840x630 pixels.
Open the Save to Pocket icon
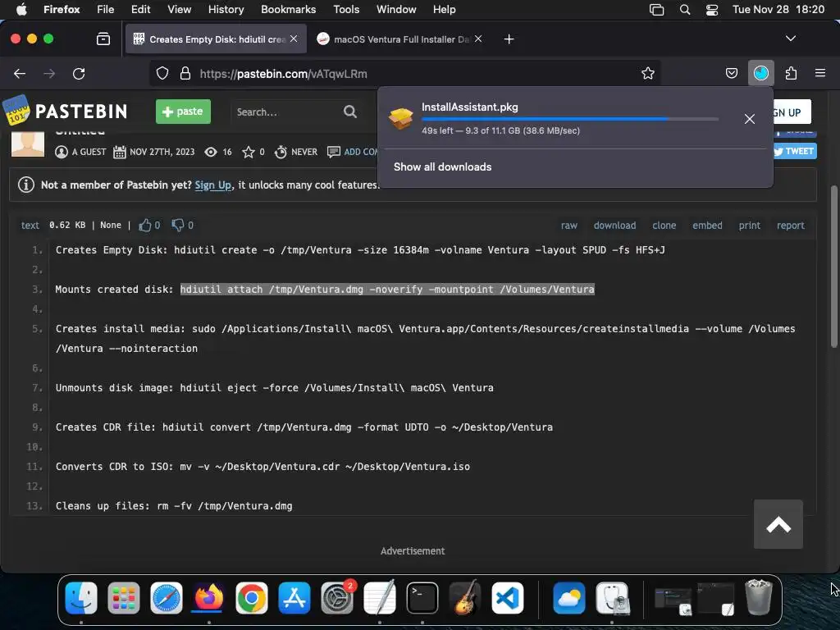pyautogui.click(x=731, y=73)
